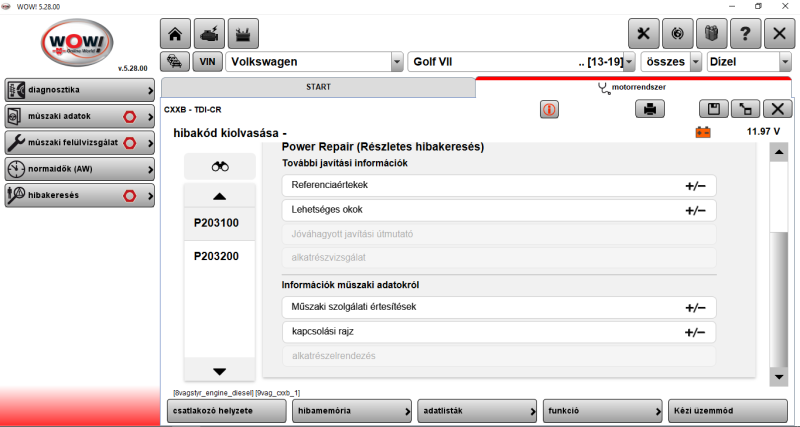Detach panel with the window icon
This screenshot has height=427, width=800.
[x=745, y=109]
